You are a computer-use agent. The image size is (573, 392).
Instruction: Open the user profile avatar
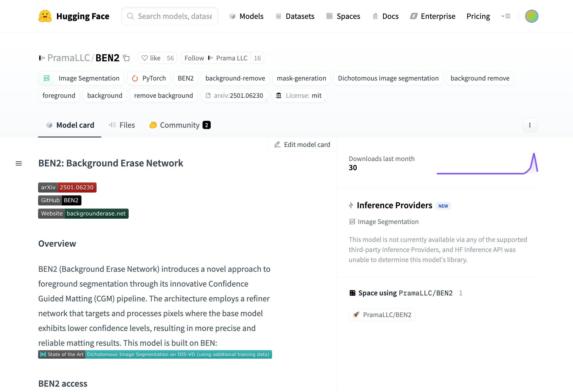click(531, 16)
